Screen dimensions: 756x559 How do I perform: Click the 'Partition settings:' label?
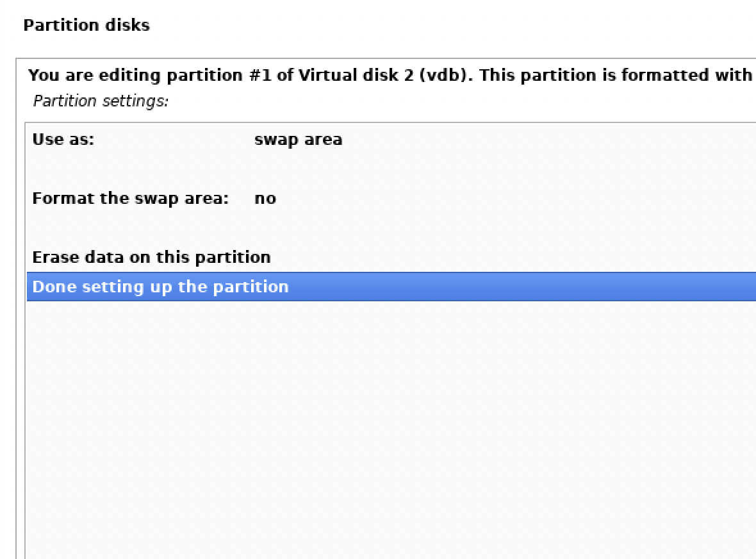(x=101, y=101)
